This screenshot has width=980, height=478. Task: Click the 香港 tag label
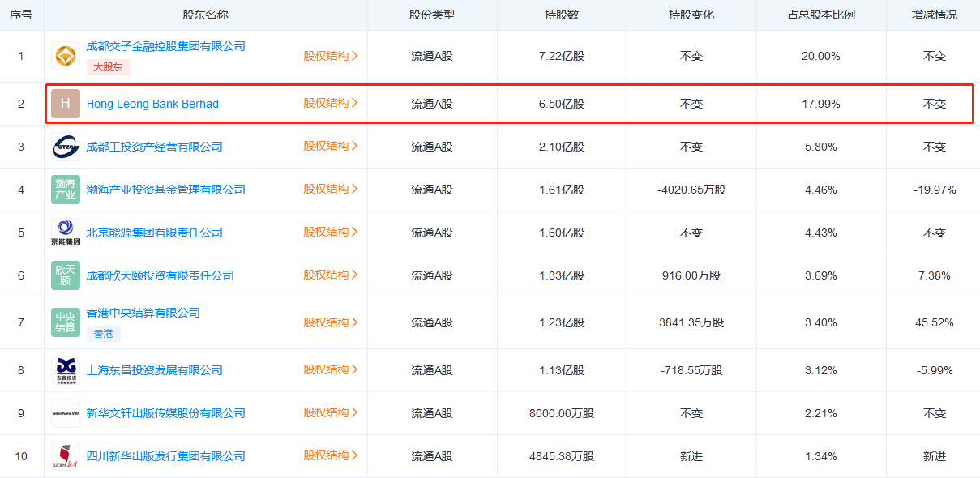pyautogui.click(x=104, y=334)
